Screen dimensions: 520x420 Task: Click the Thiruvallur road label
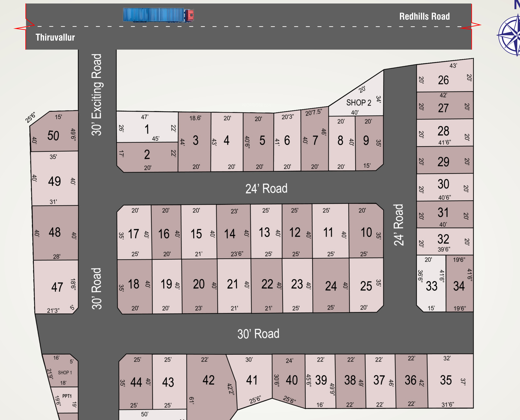tap(55, 37)
